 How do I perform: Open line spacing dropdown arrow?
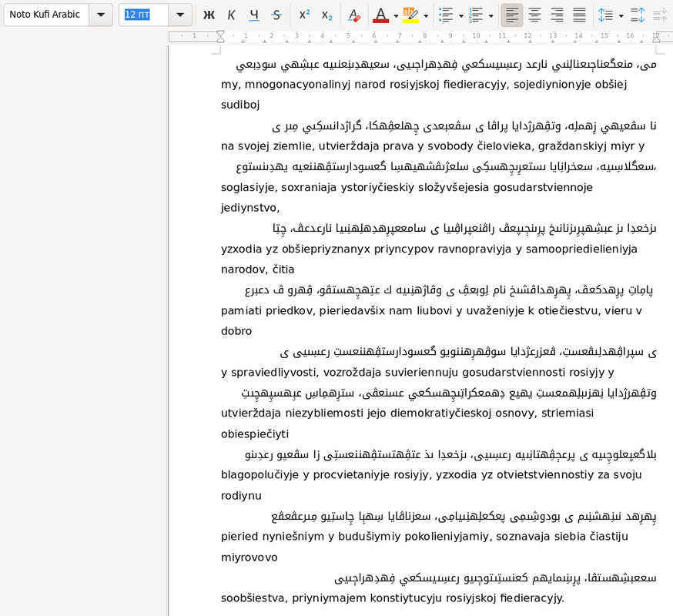[621, 16]
